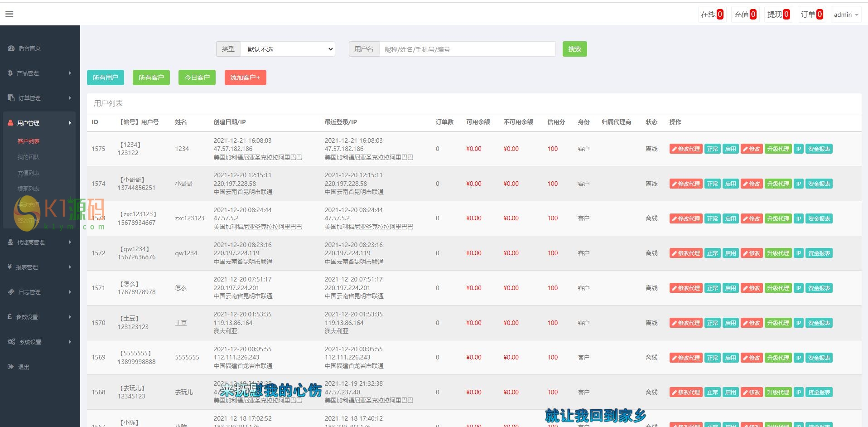Click the hamburger menu icon
Screen dimensions: 868x427
[10, 14]
